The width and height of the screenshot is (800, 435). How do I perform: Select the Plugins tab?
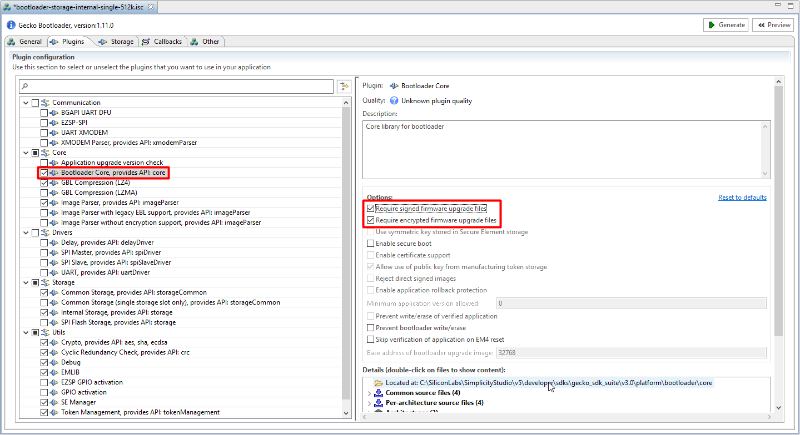pyautogui.click(x=67, y=42)
